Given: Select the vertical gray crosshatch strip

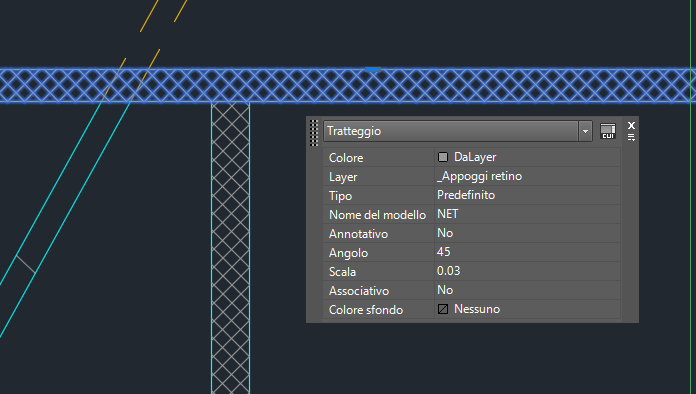Looking at the screenshot, I should tap(230, 248).
